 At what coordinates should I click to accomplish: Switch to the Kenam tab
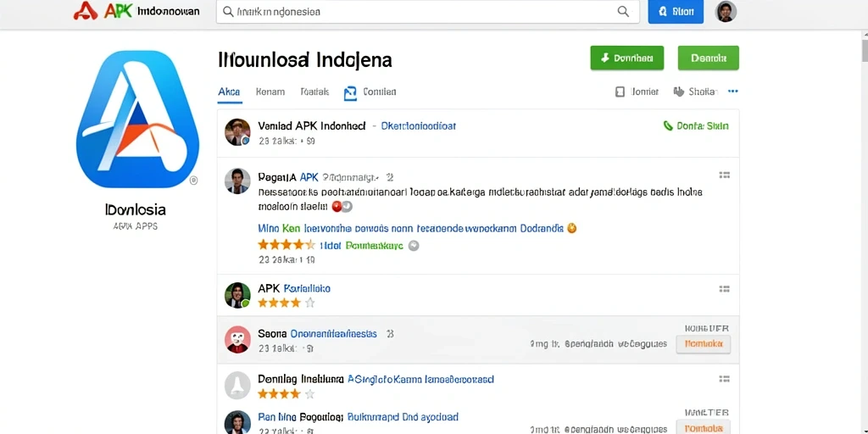pos(270,92)
